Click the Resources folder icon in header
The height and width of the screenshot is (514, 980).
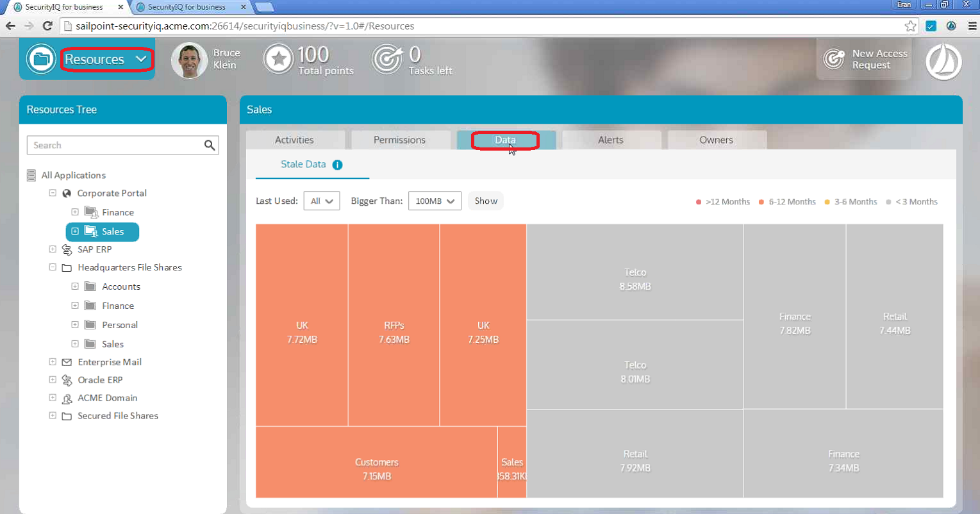pos(41,59)
